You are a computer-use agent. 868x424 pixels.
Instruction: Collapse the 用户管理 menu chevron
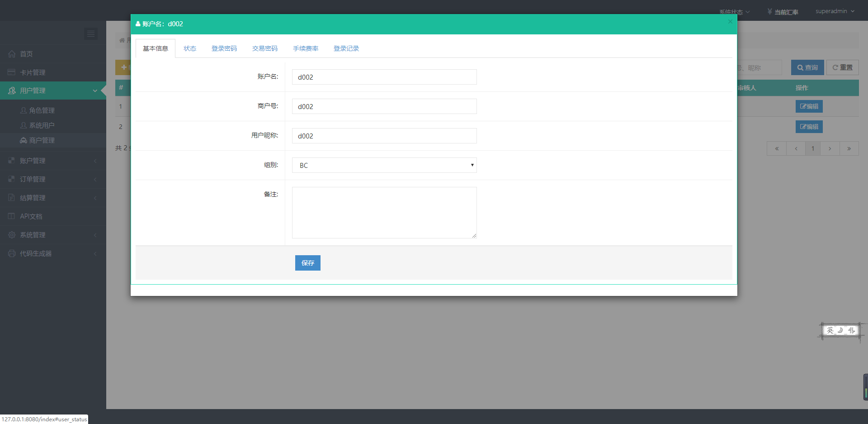coord(95,91)
